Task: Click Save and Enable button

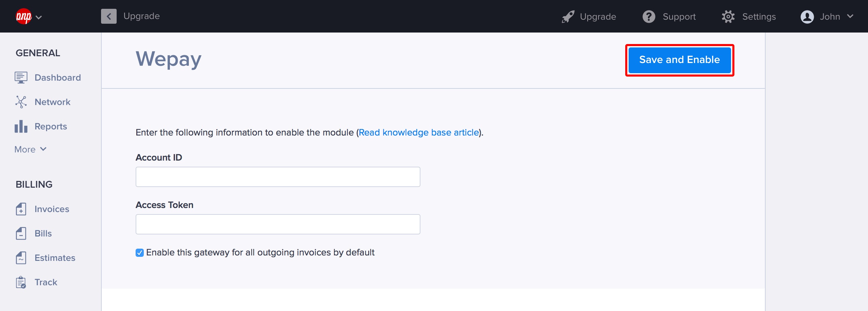Action: pyautogui.click(x=679, y=60)
